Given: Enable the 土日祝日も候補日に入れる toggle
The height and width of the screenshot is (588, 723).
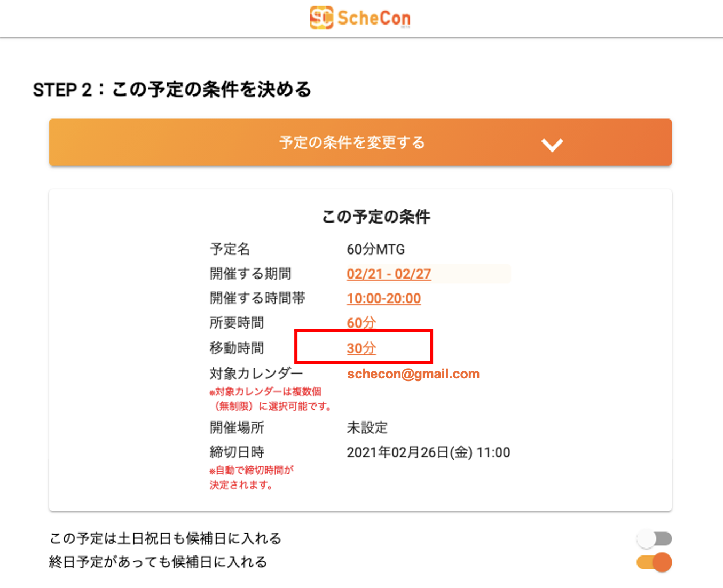Looking at the screenshot, I should point(654,539).
